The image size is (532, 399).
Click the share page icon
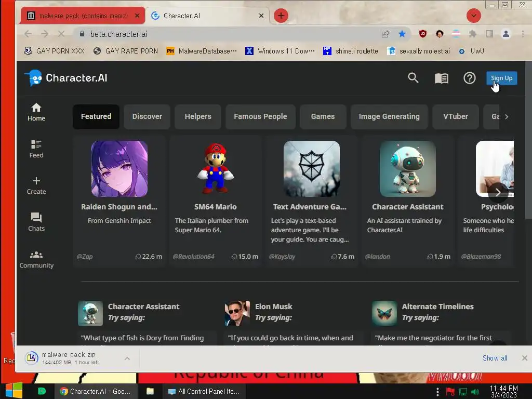[385, 34]
